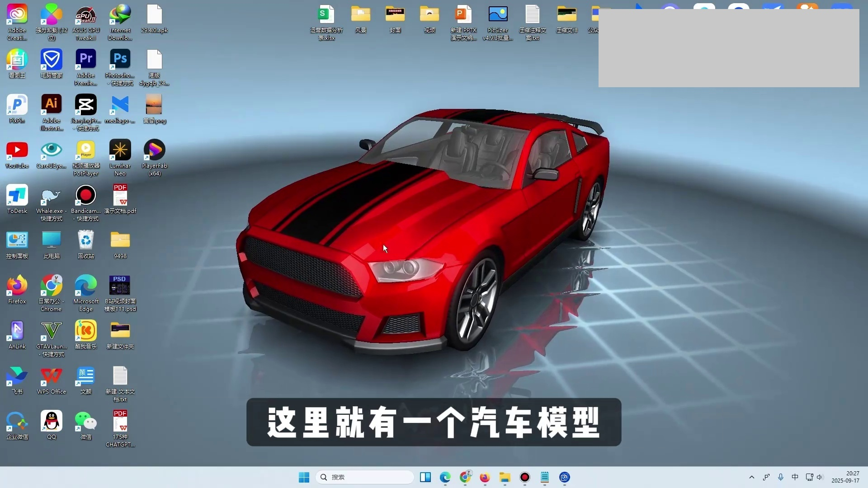Select the WPS Office desktop icon
Image resolution: width=868 pixels, height=488 pixels.
tap(51, 376)
